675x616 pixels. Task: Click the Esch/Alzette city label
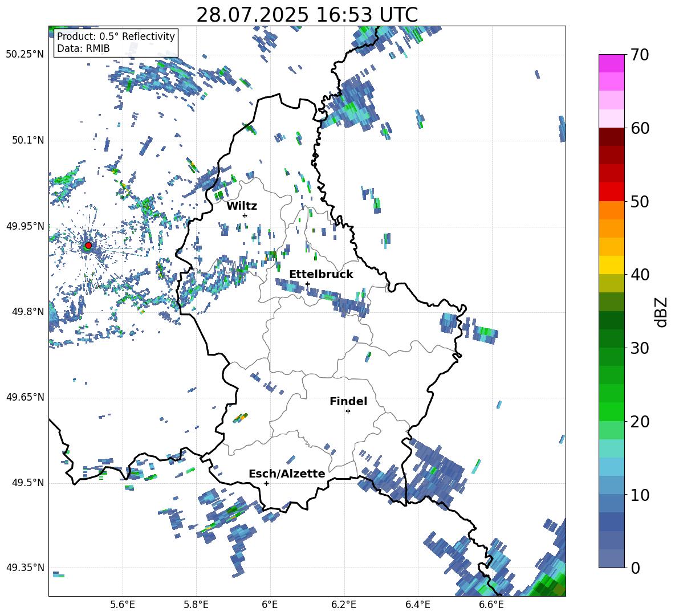287,474
